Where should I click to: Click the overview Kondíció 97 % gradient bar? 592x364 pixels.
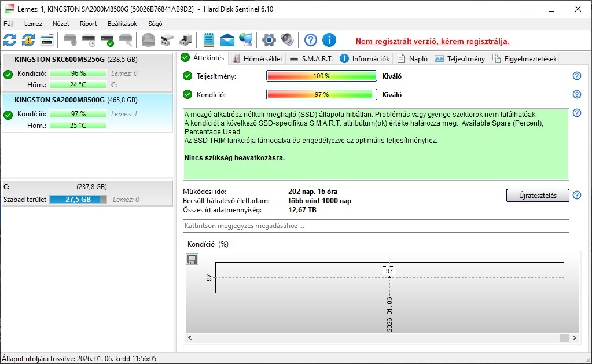tap(322, 94)
